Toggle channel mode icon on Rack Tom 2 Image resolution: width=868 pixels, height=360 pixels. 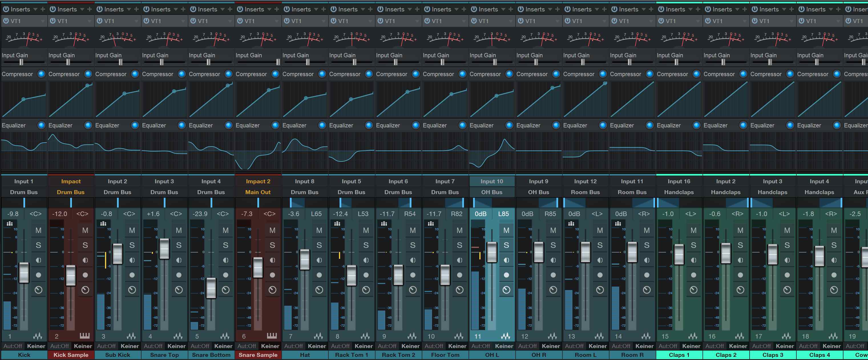(384, 223)
